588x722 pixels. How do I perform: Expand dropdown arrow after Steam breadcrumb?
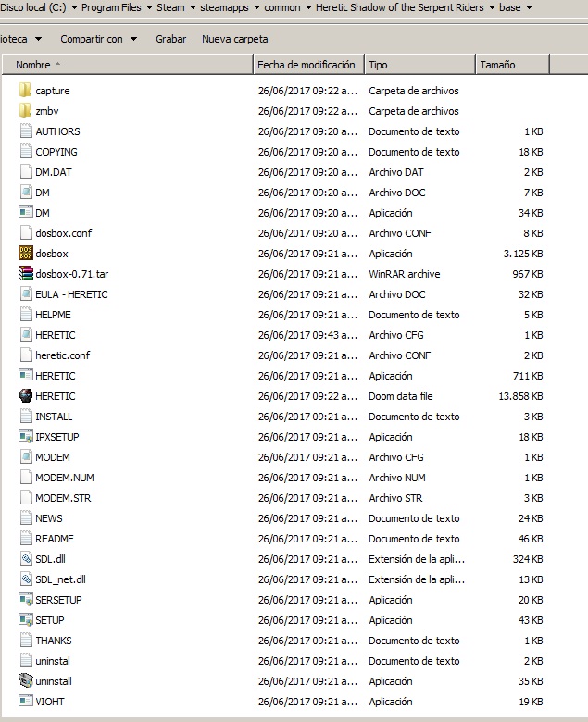[x=193, y=7]
